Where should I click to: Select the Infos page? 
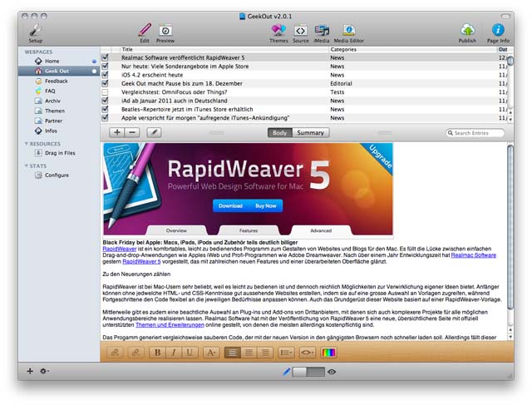pos(59,131)
